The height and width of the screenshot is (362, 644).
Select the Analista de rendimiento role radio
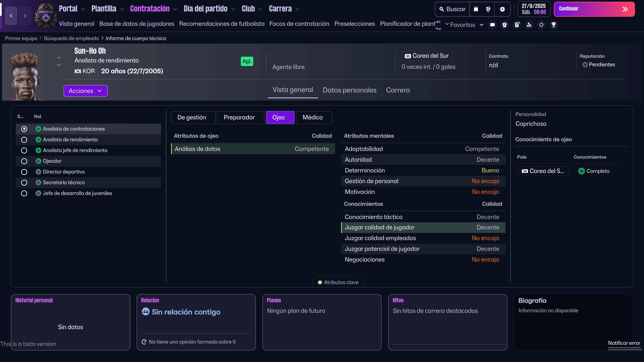tap(24, 140)
